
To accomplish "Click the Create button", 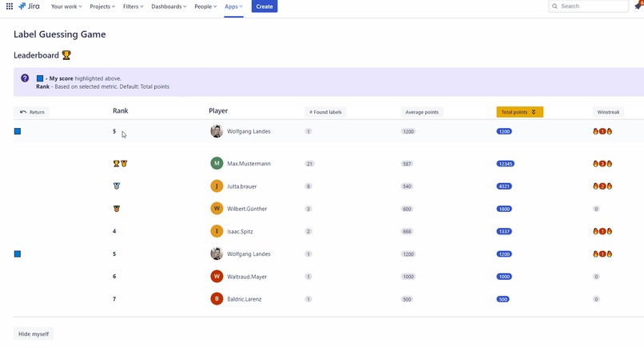I will pos(264,6).
